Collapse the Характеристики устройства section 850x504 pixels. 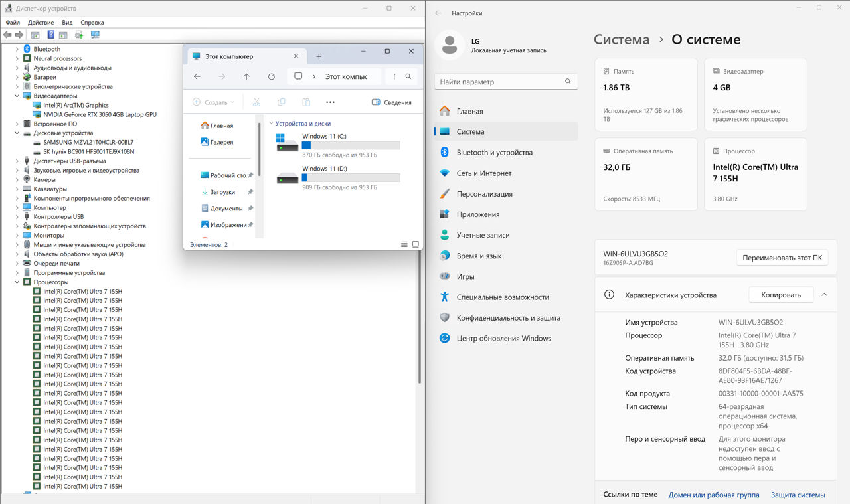824,295
